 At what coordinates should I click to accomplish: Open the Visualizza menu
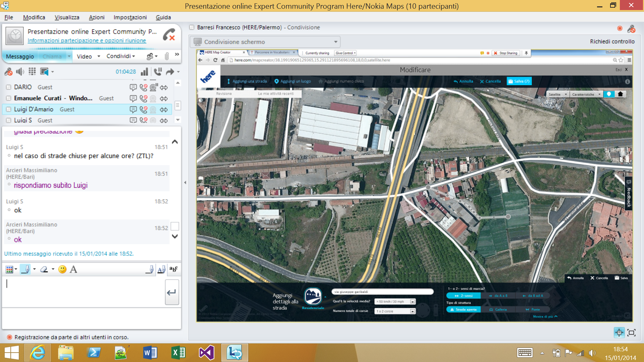[67, 17]
